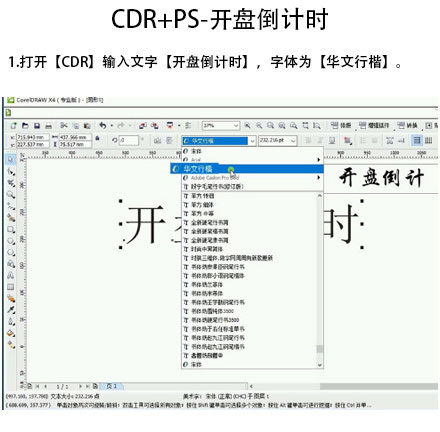Image resolution: width=440 pixels, height=432 pixels.
Task: Open the zoom level dropdown
Action: (236, 126)
